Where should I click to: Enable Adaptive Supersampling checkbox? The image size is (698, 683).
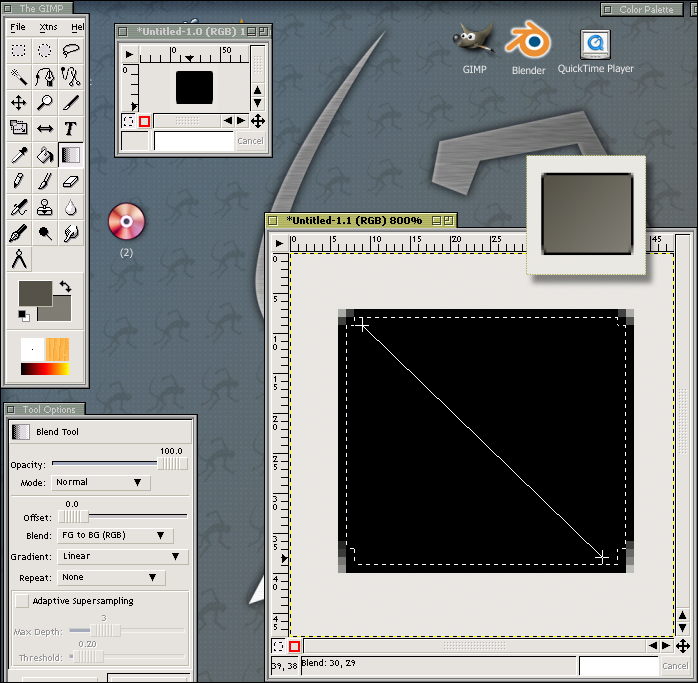coord(21,601)
